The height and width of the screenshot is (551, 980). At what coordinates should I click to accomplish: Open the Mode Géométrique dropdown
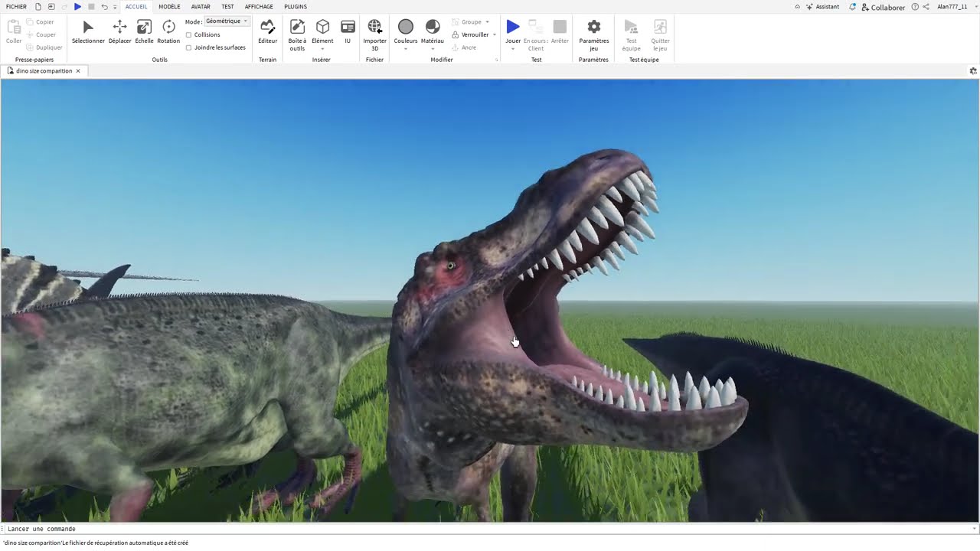227,21
